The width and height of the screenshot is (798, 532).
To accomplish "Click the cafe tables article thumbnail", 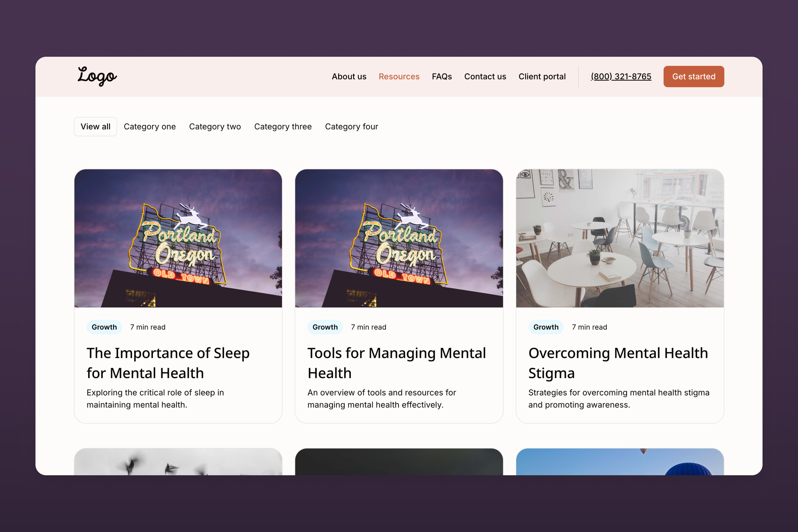I will (620, 238).
